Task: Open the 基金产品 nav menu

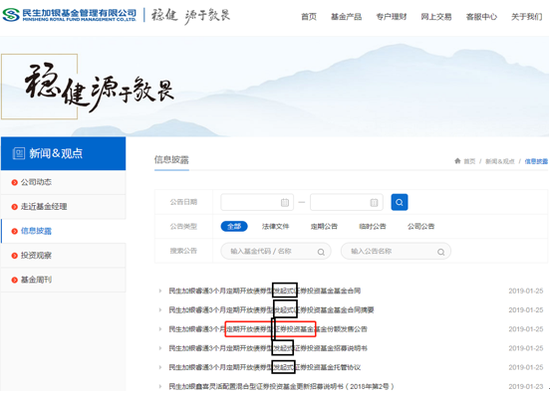Action: (x=346, y=17)
